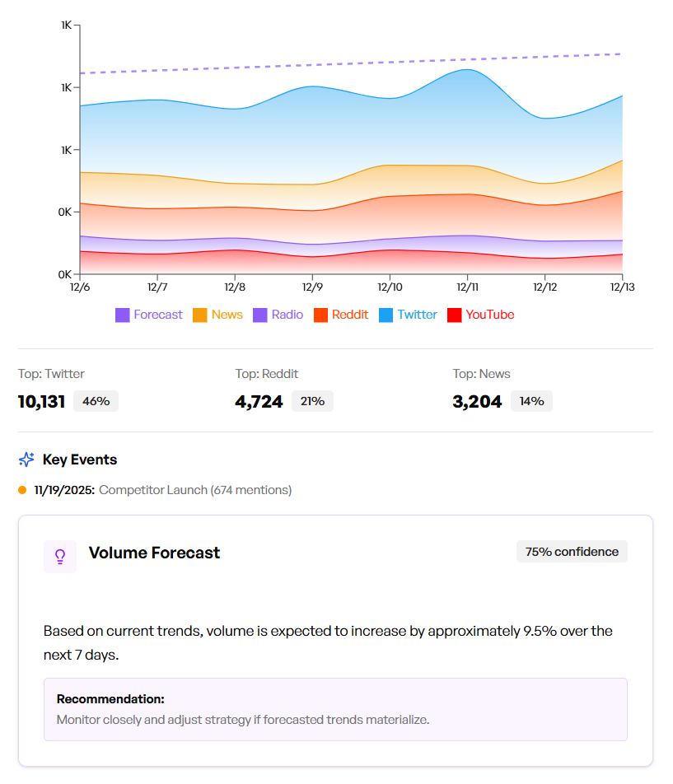Screen dimensions: 673x784
Task: Click the 75% confidence badge
Action: [572, 552]
